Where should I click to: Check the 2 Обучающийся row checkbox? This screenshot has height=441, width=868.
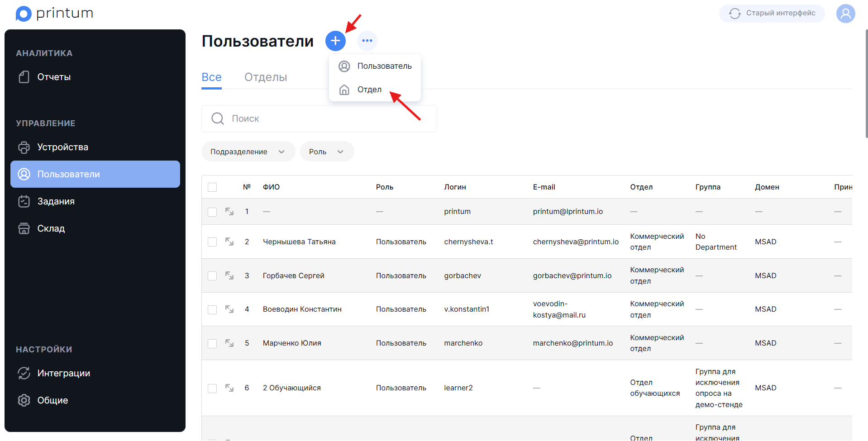212,388
